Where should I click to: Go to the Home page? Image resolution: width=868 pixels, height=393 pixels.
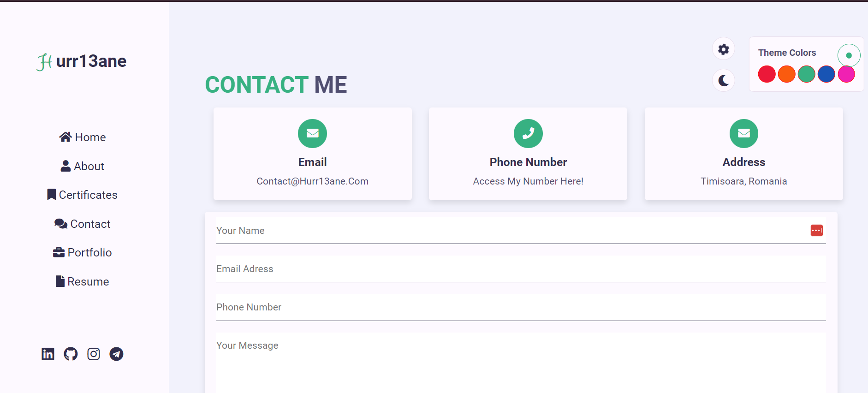(x=83, y=137)
